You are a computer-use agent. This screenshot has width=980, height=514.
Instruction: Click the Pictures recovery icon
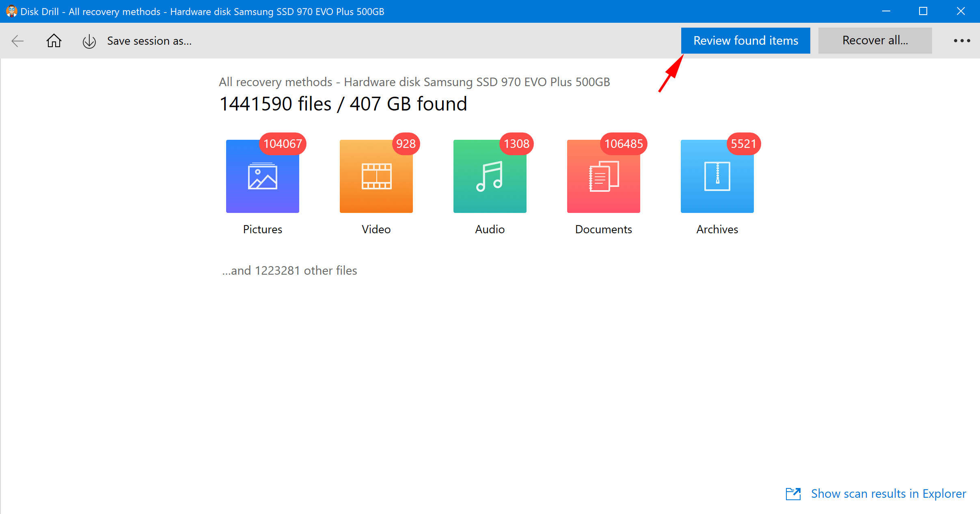(x=262, y=176)
